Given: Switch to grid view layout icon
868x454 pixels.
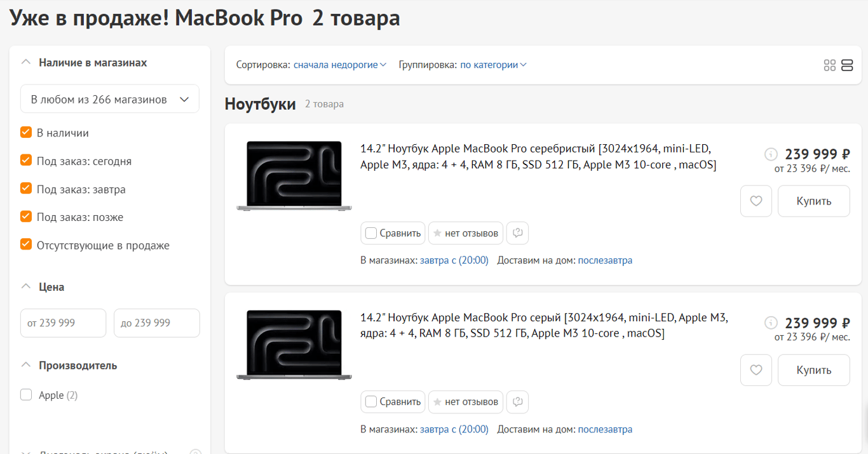Looking at the screenshot, I should click(829, 65).
